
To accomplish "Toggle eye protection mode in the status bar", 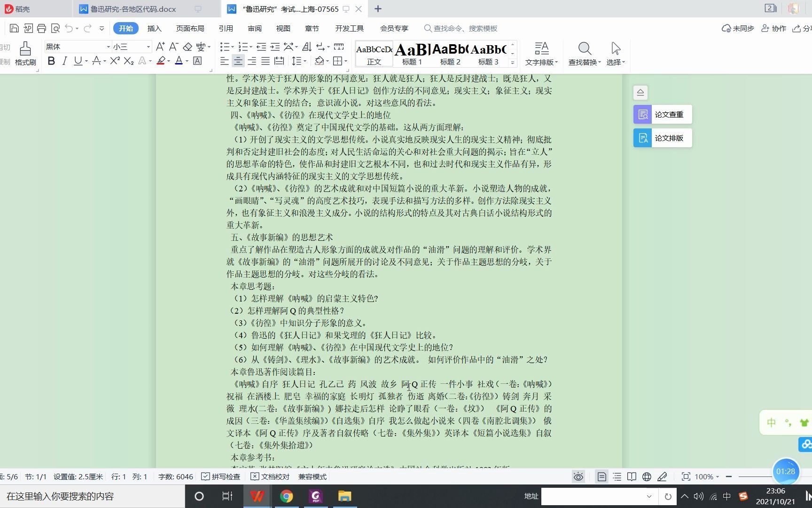I will [x=578, y=476].
